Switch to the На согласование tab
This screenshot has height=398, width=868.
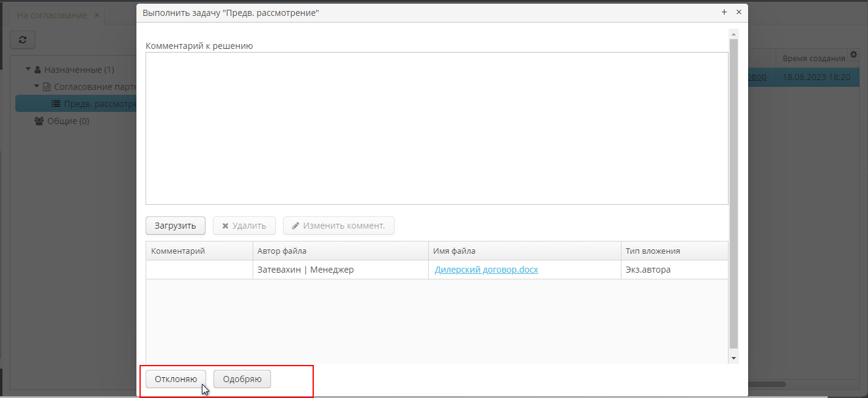pos(52,15)
